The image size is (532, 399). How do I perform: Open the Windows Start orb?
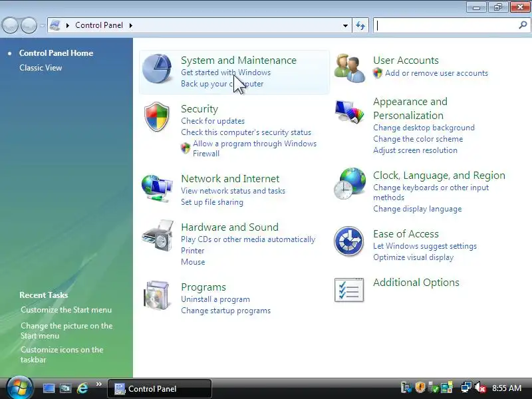click(20, 388)
